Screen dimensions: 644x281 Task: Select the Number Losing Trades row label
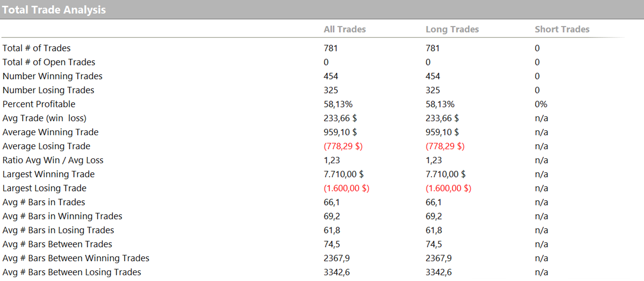click(48, 90)
